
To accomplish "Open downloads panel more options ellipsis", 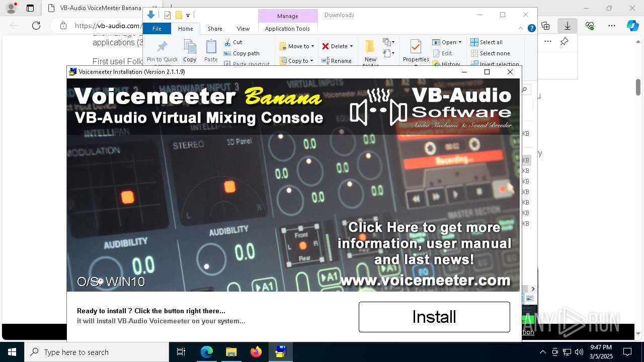I will point(548,42).
